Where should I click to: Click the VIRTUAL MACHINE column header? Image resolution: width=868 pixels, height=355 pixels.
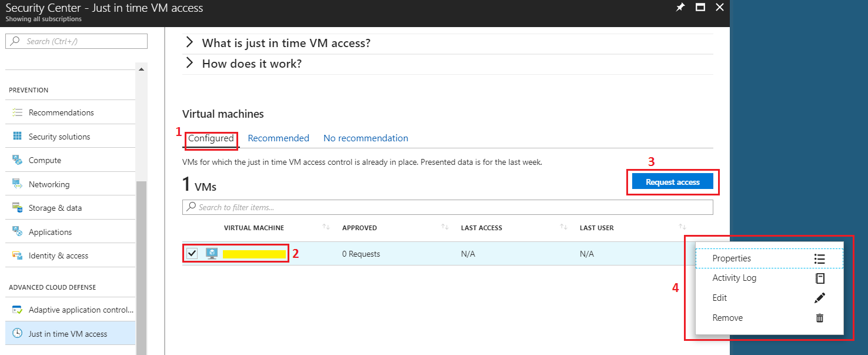coord(254,228)
